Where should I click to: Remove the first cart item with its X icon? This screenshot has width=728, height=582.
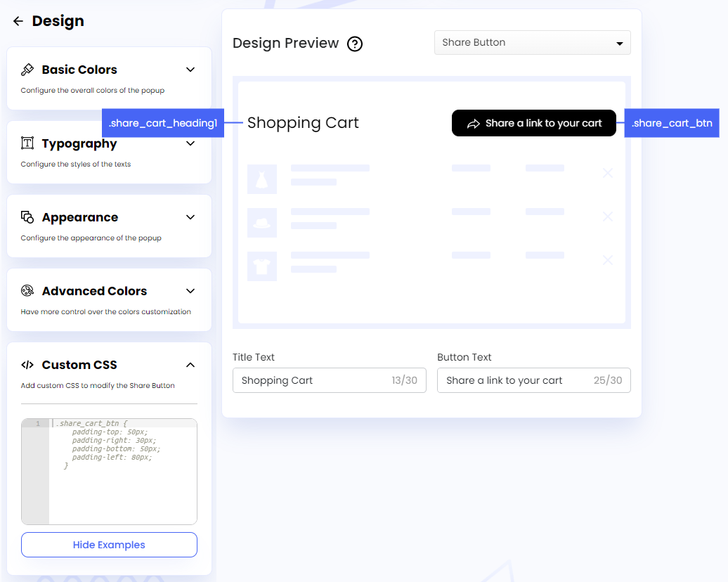607,173
